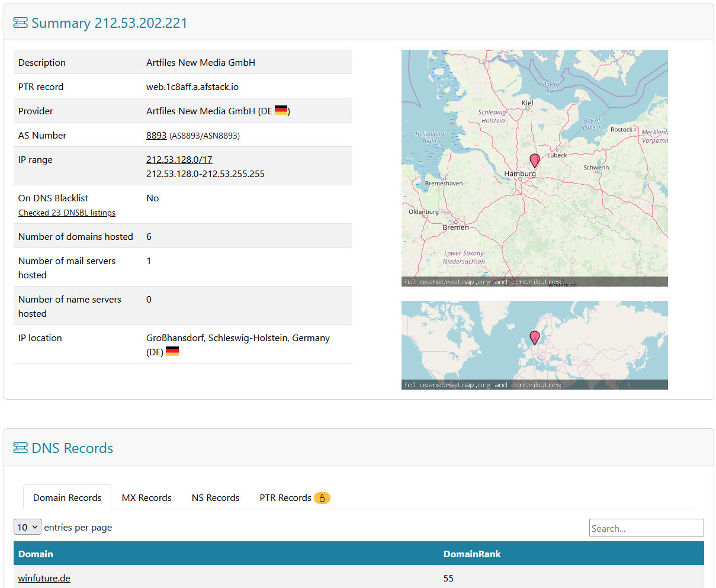The height and width of the screenshot is (588, 716).
Task: Click the openstreetmap.org credit on regional map
Action: [482, 282]
